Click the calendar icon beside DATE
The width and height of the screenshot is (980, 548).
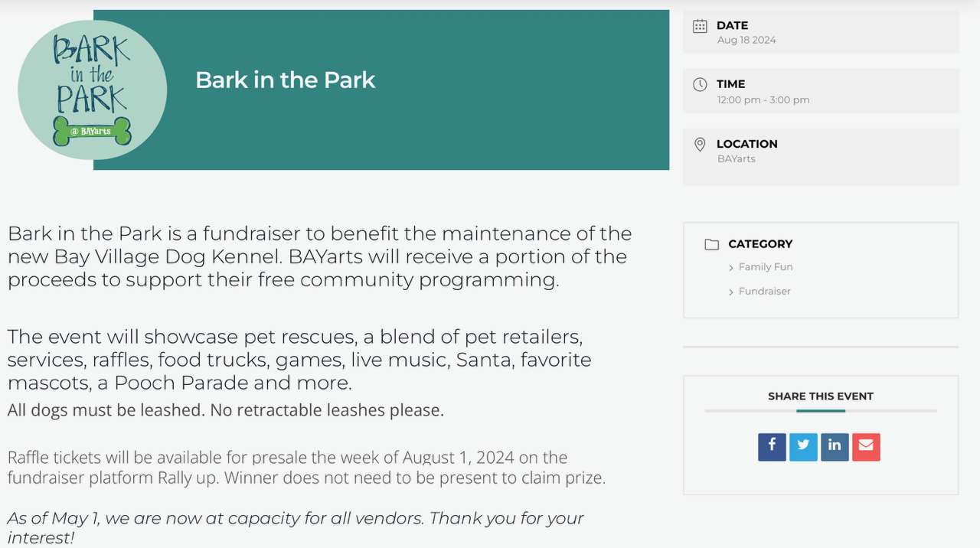[700, 26]
